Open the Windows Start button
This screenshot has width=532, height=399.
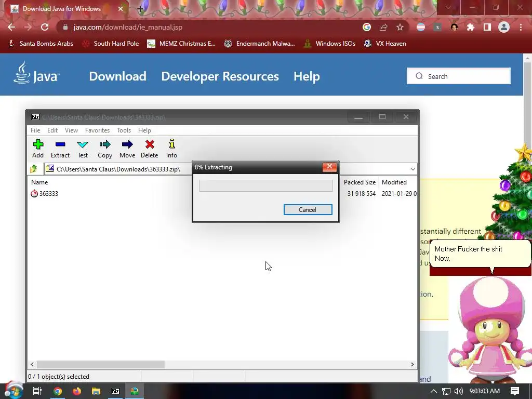click(x=14, y=391)
